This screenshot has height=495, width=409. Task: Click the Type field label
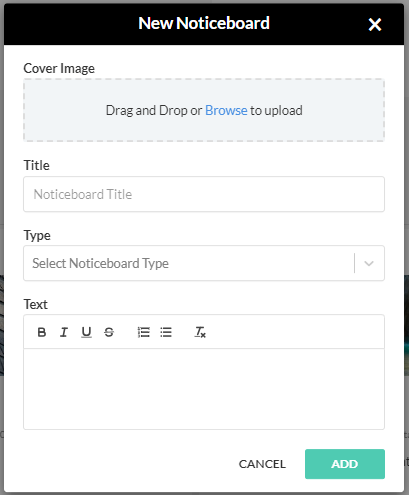tap(37, 236)
